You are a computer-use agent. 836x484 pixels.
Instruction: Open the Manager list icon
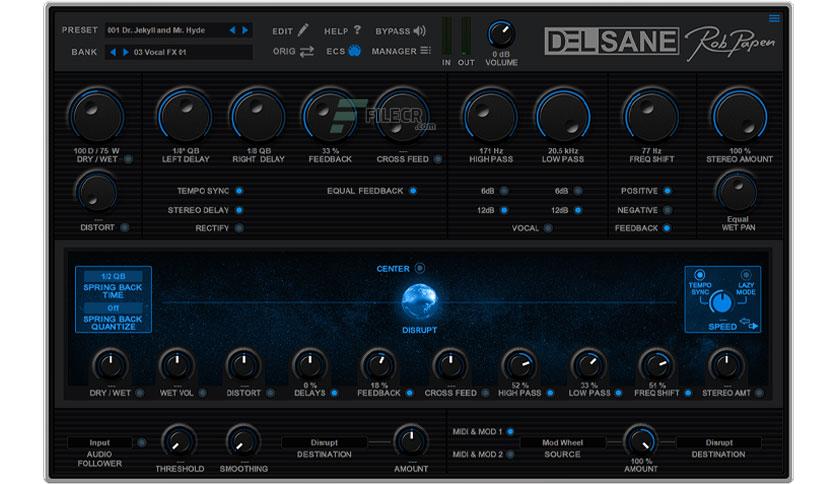425,51
